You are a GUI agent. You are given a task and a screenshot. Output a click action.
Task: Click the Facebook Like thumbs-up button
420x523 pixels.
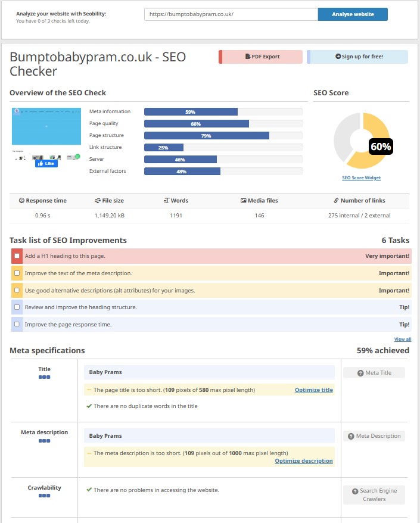[46, 163]
